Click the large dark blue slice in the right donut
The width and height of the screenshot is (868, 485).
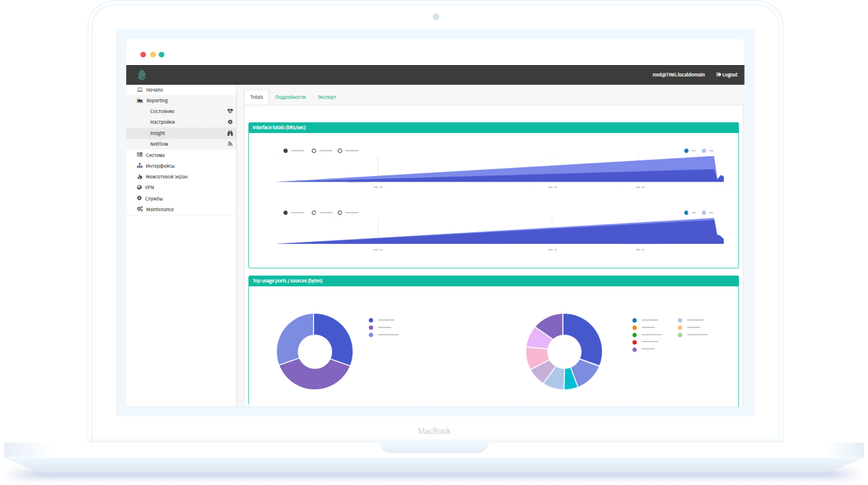(587, 336)
